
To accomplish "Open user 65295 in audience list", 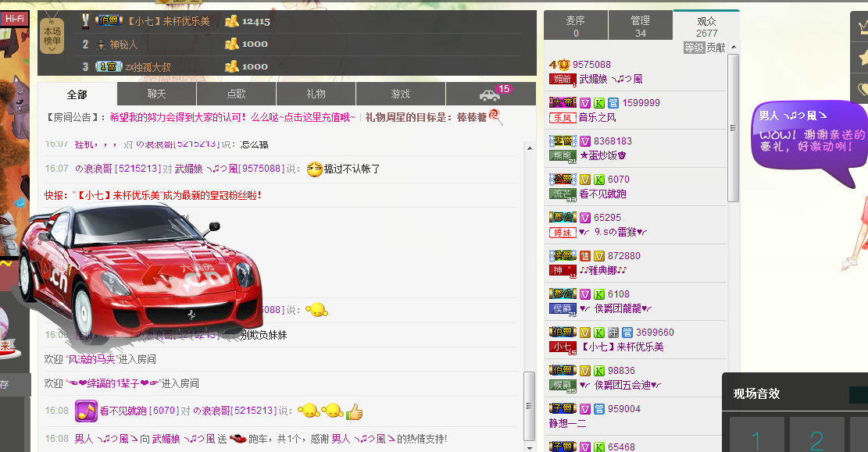I will (635, 225).
